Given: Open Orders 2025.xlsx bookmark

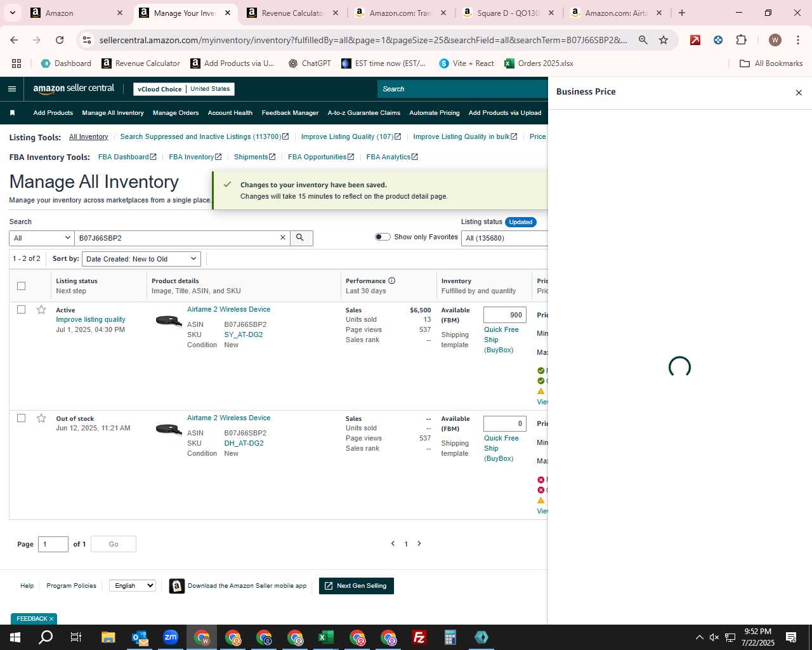Looking at the screenshot, I should pyautogui.click(x=539, y=63).
